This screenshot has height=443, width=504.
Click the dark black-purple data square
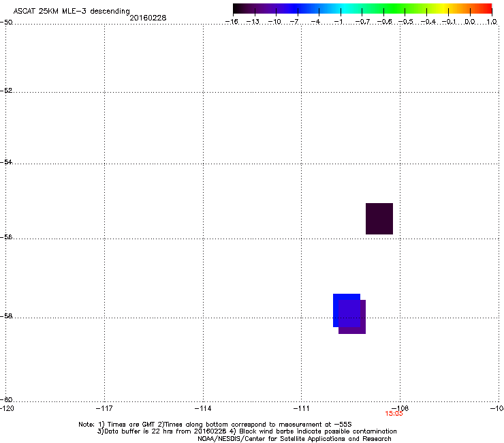click(x=379, y=219)
